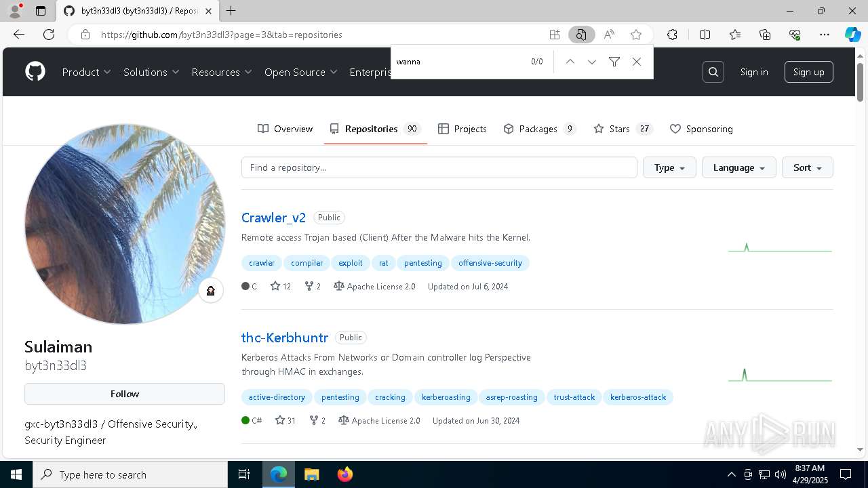Open Task View on taskbar
The width and height of the screenshot is (868, 488).
coord(244,474)
